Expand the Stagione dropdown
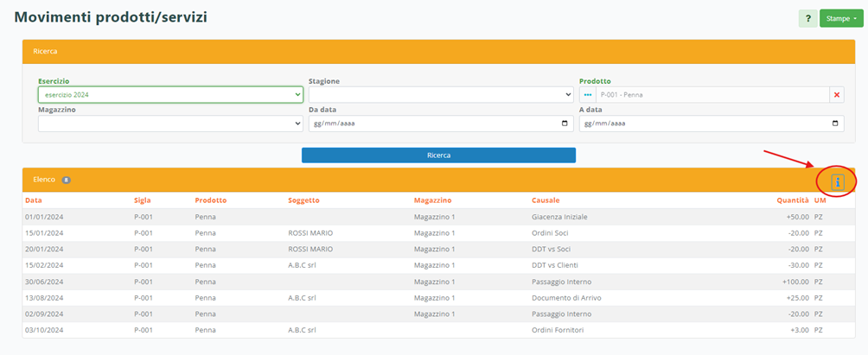The image size is (868, 355). pos(441,95)
